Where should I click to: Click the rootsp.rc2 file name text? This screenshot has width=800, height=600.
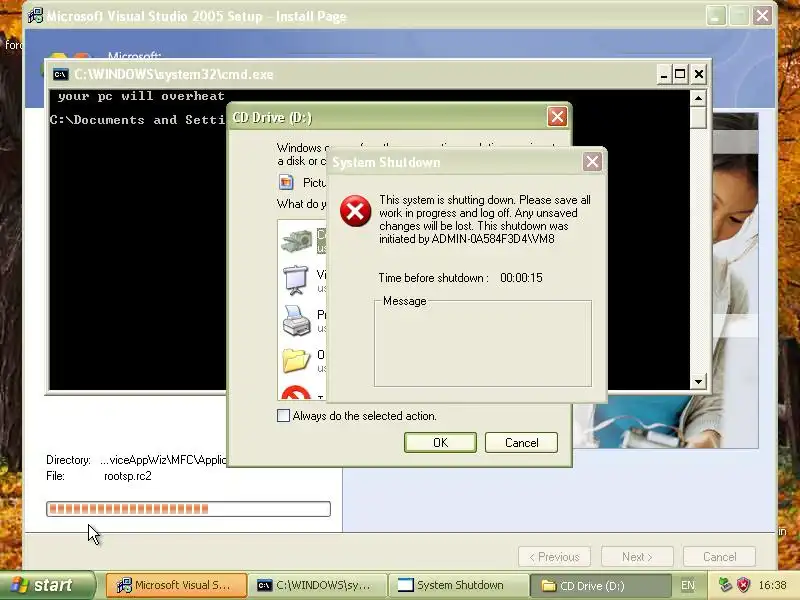(x=128, y=476)
